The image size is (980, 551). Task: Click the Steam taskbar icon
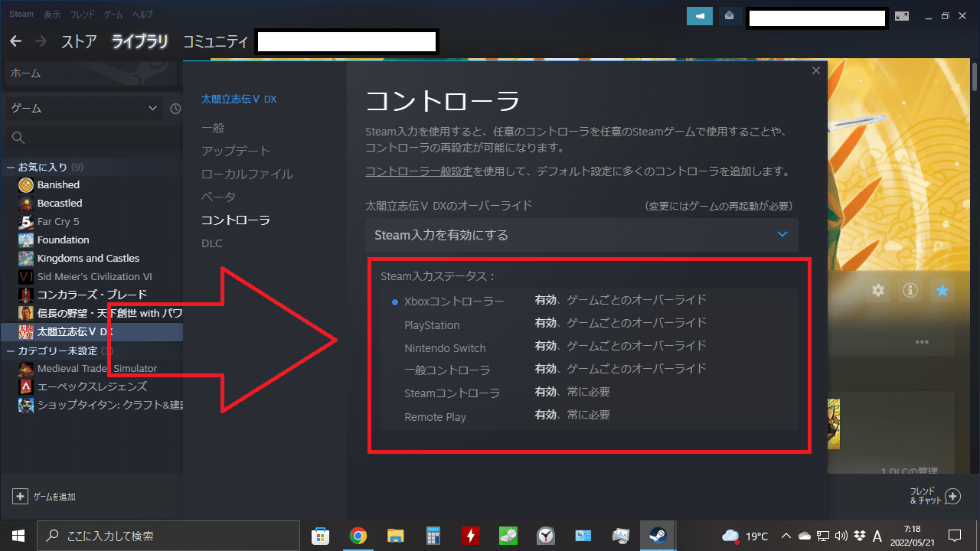pos(658,536)
